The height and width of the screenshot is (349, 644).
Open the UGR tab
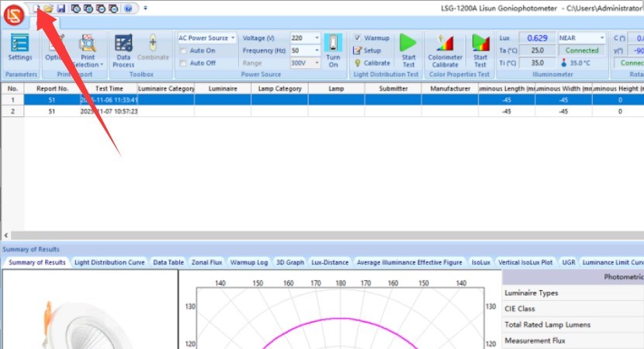569,262
